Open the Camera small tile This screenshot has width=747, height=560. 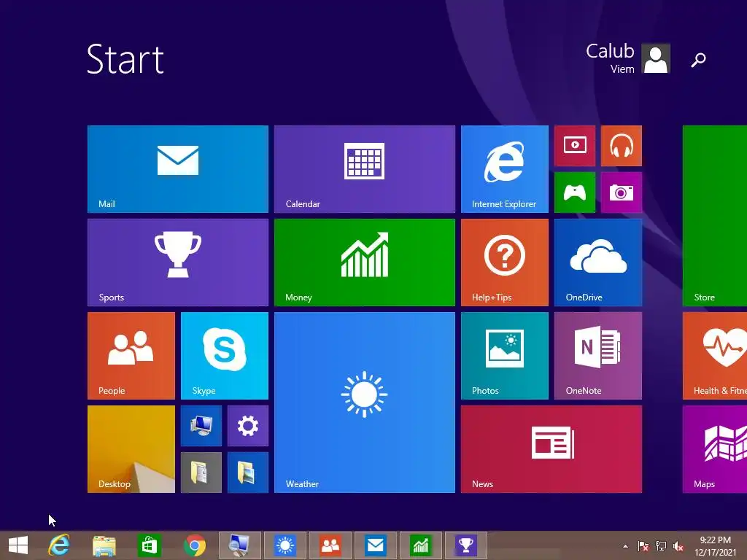[x=622, y=192]
